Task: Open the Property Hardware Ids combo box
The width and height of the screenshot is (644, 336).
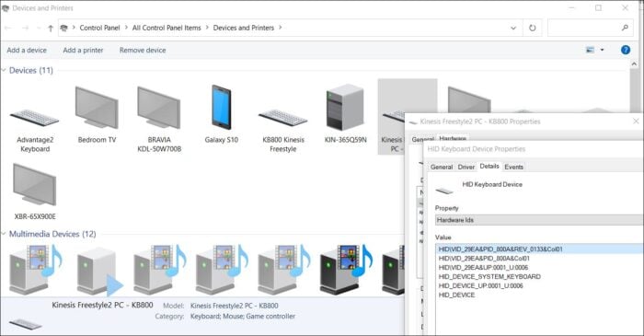Action: 539,220
